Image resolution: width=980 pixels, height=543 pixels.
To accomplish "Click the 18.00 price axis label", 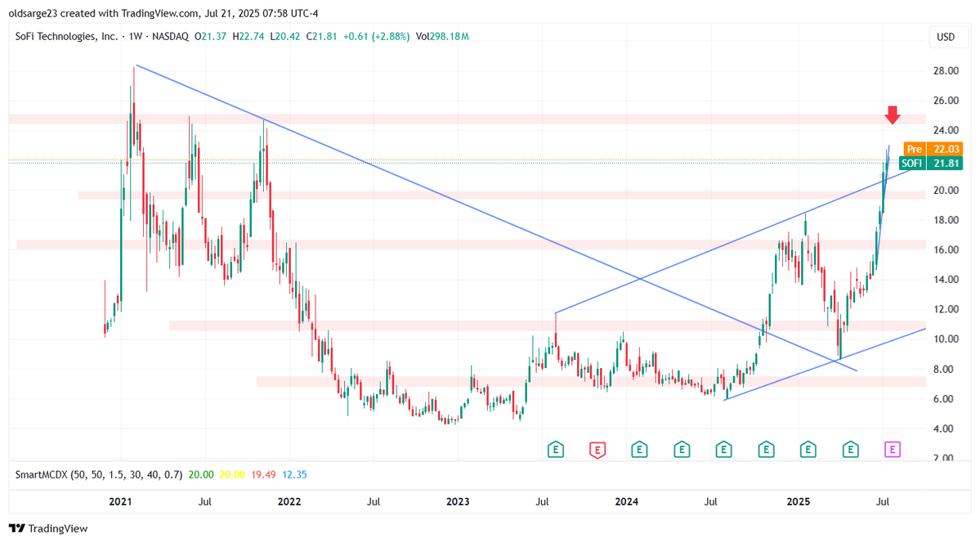I will 946,220.
